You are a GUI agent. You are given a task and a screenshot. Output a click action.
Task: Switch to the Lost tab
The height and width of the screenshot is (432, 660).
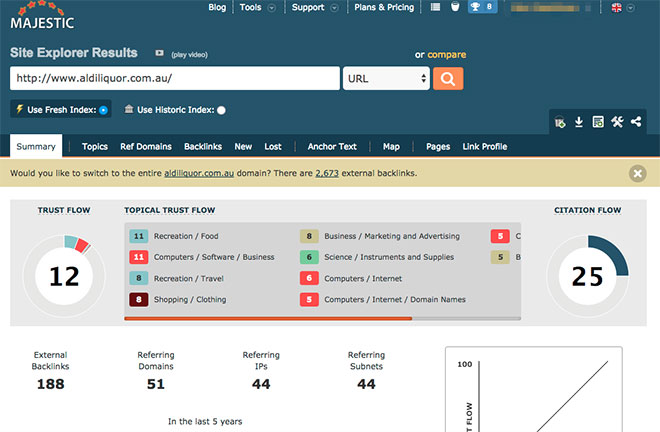coord(273,147)
